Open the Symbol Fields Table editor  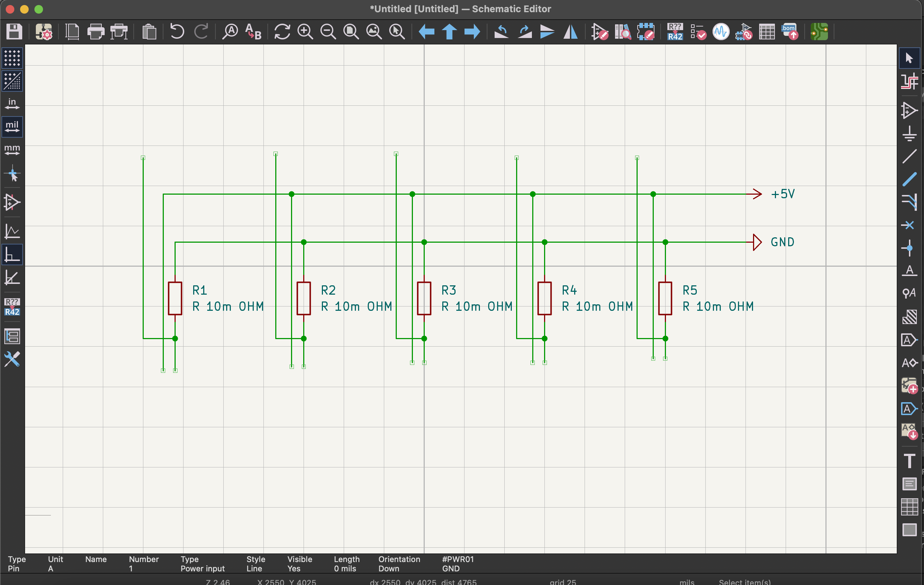[766, 32]
